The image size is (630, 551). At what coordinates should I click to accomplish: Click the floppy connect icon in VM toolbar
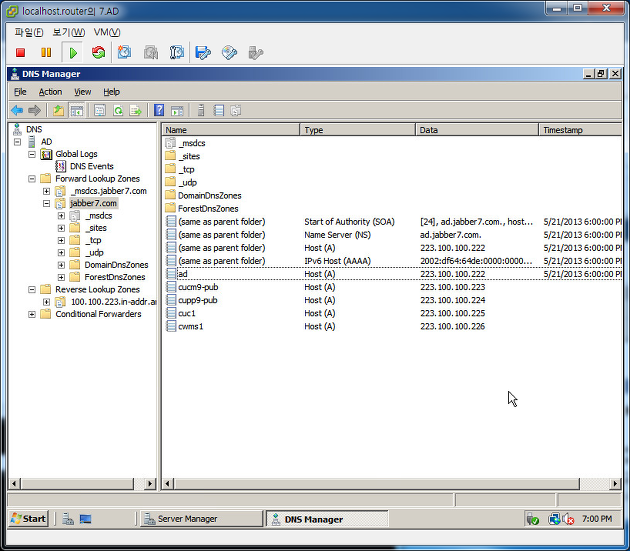pyautogui.click(x=203, y=53)
